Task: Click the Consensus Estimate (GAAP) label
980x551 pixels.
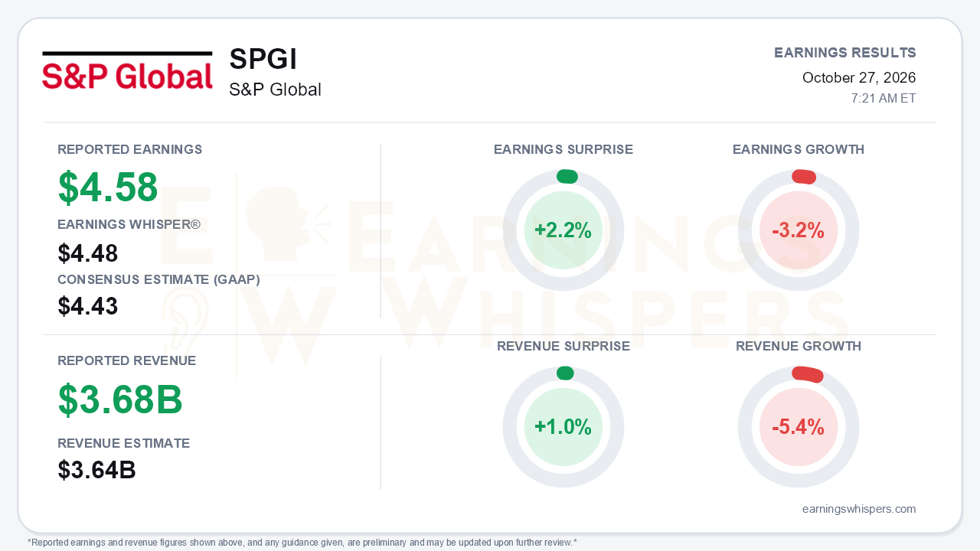Action: (159, 279)
